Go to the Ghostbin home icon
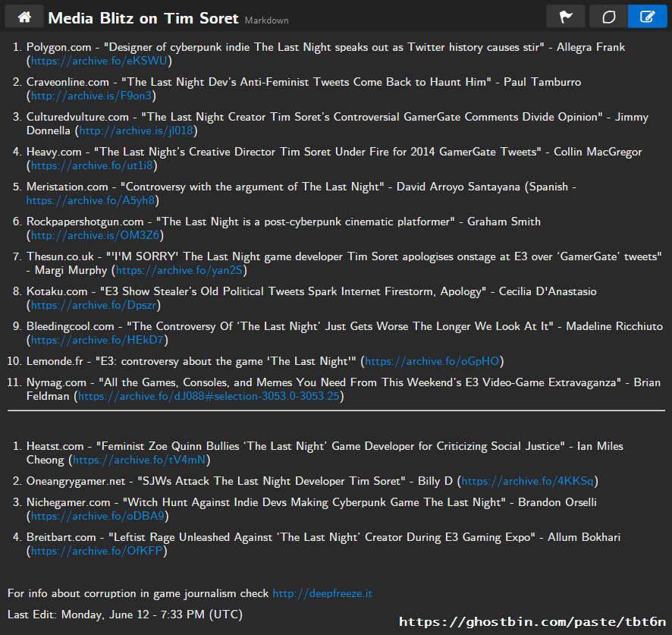Image resolution: width=672 pixels, height=635 pixels. 24,17
